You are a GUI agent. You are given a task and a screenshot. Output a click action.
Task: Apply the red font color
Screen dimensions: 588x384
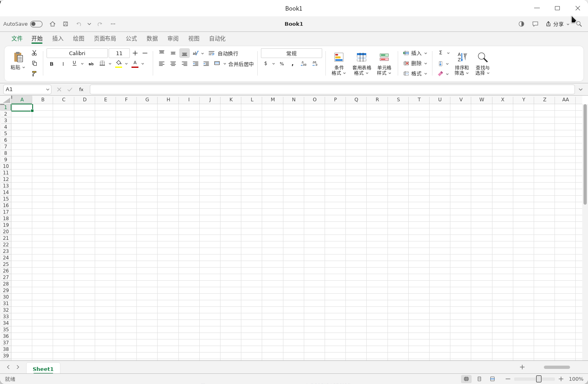pyautogui.click(x=135, y=64)
